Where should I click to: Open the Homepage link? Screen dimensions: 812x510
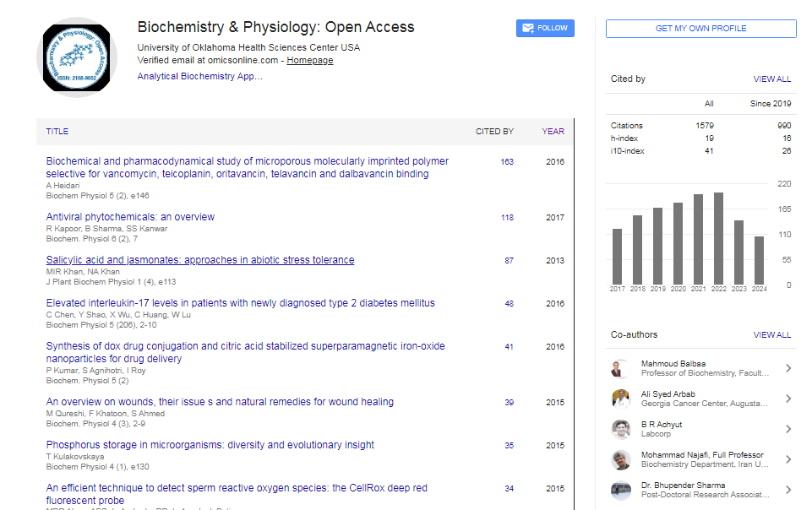[309, 61]
